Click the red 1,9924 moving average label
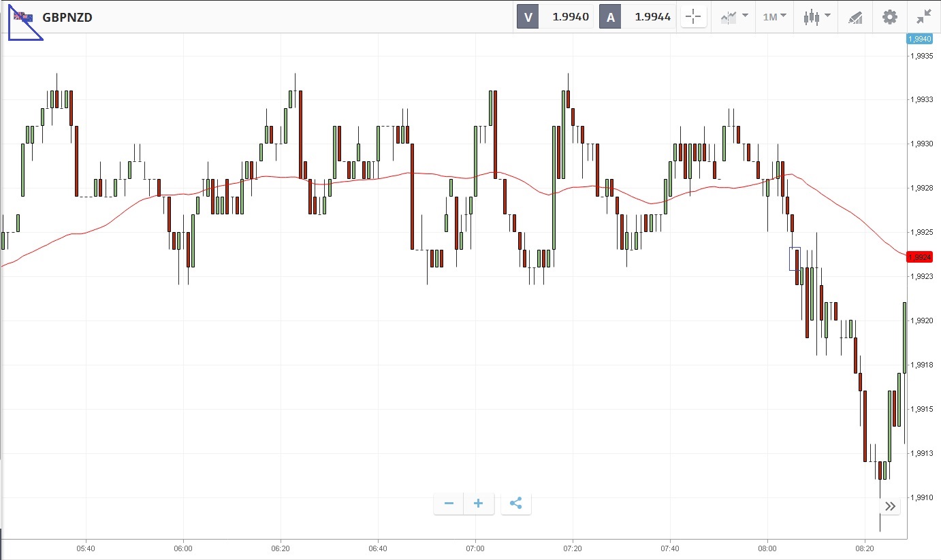 919,257
